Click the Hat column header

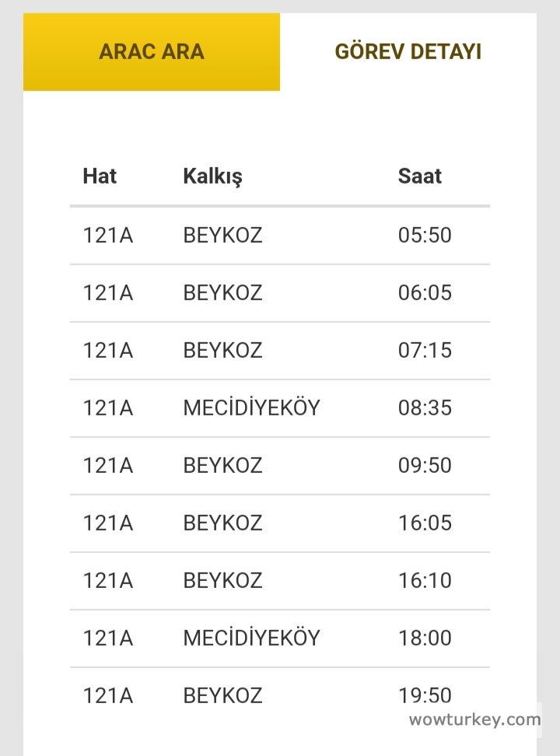click(x=100, y=176)
